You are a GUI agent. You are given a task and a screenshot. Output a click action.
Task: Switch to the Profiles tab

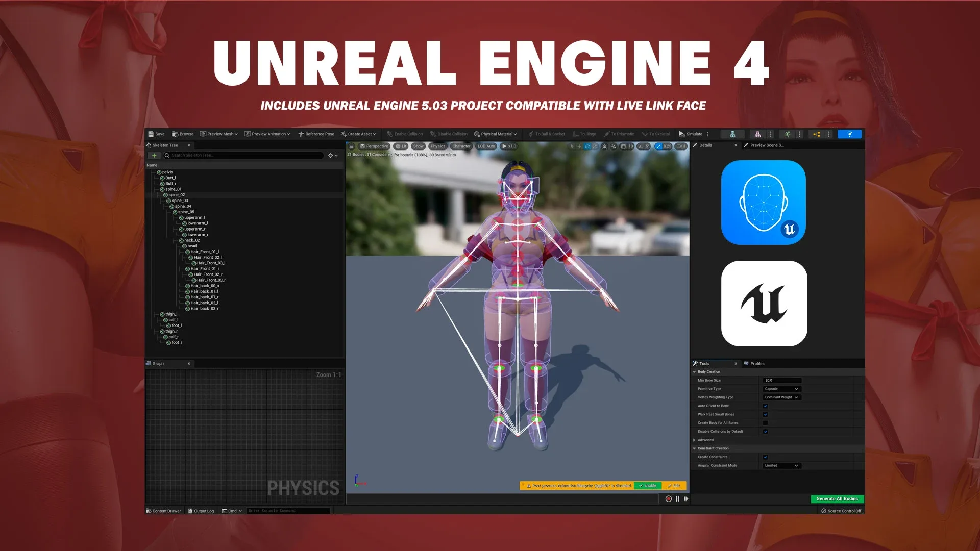click(756, 364)
